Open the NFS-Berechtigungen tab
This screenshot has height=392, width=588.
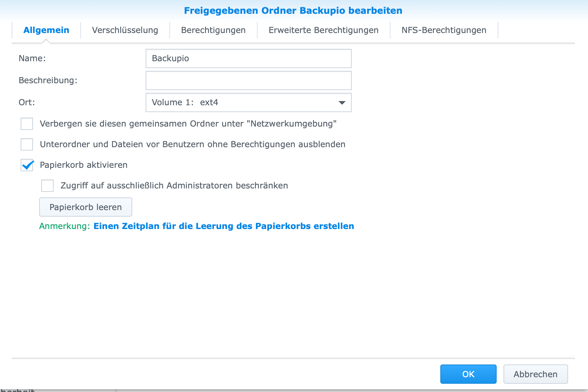click(x=443, y=30)
